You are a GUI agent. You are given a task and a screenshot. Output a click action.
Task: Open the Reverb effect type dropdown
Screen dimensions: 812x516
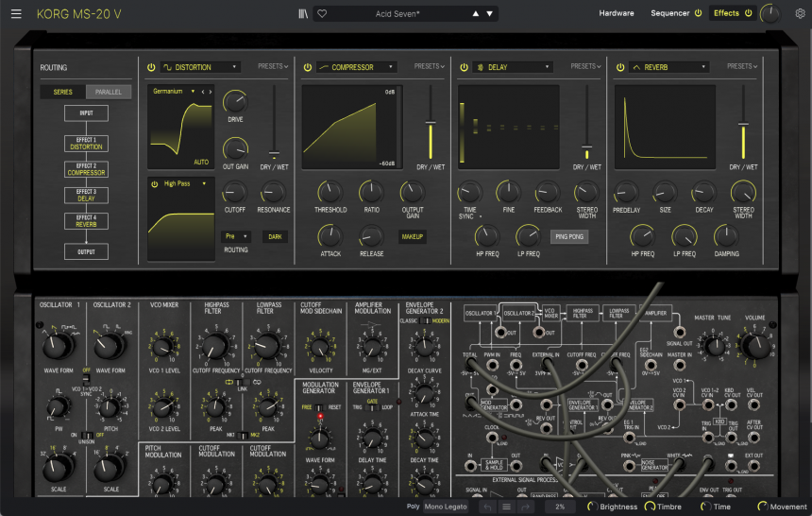click(x=669, y=67)
